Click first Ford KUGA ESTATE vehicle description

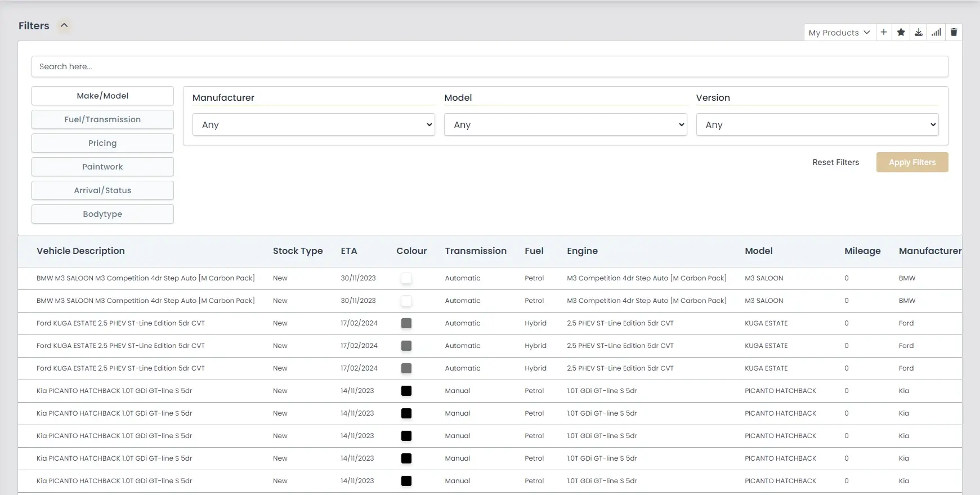(x=120, y=323)
